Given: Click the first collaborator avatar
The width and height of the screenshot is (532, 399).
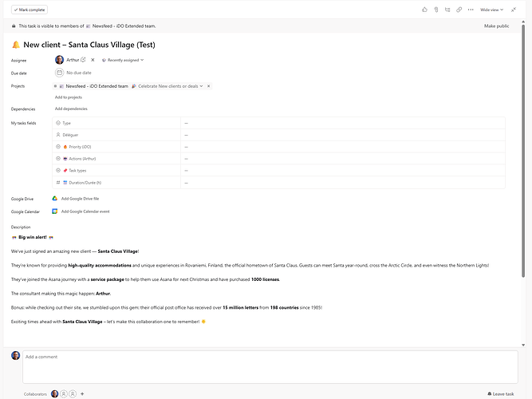Looking at the screenshot, I should [54, 393].
